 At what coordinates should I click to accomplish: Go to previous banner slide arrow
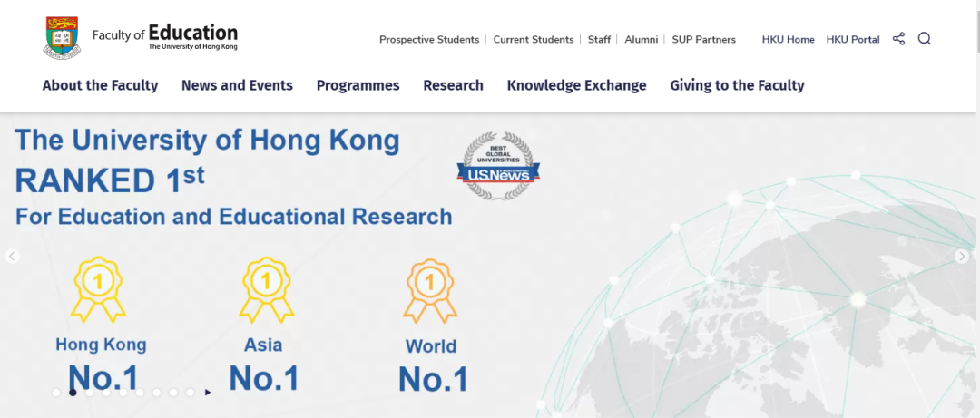point(13,257)
